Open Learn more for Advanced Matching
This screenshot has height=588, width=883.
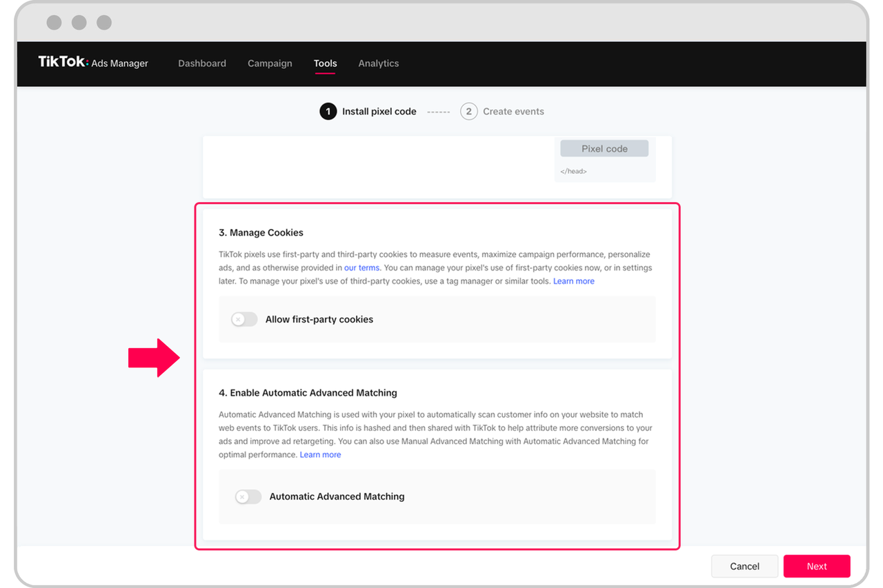click(x=320, y=454)
